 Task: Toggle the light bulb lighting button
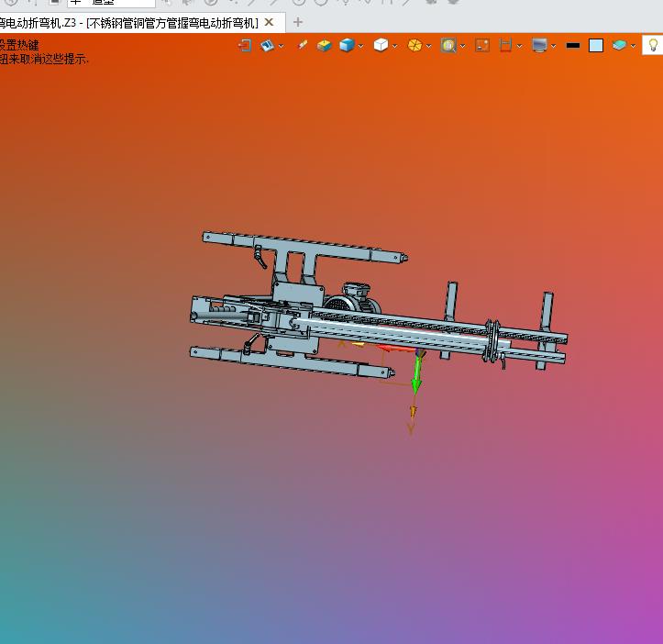(651, 44)
